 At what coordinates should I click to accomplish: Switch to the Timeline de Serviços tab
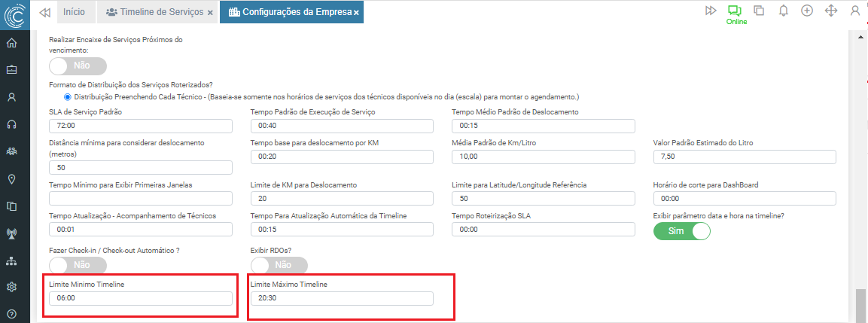pos(155,12)
